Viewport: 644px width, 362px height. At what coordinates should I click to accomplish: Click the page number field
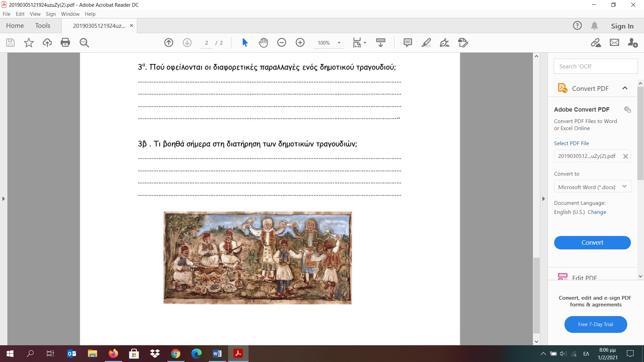[x=207, y=43]
